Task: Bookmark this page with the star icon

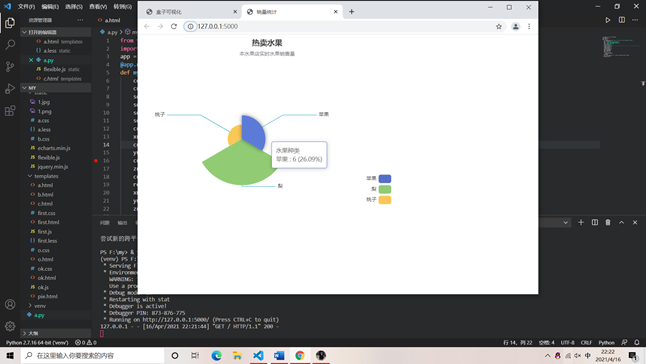Action: tap(499, 26)
